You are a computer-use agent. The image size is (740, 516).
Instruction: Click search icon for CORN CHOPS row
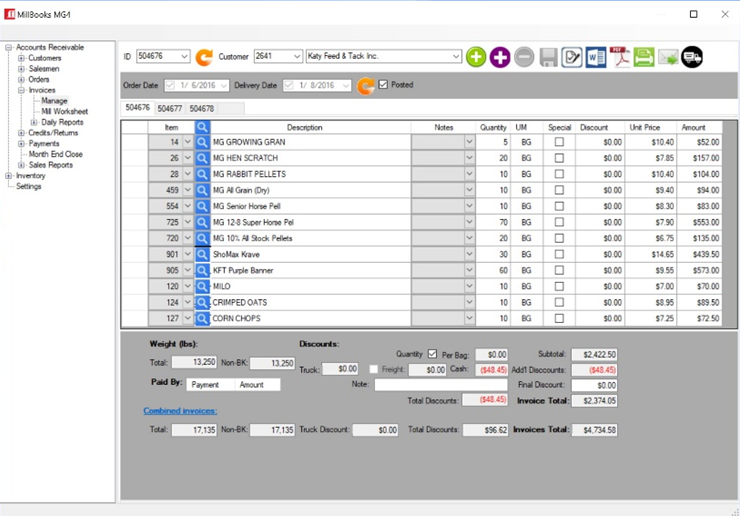pyautogui.click(x=202, y=319)
